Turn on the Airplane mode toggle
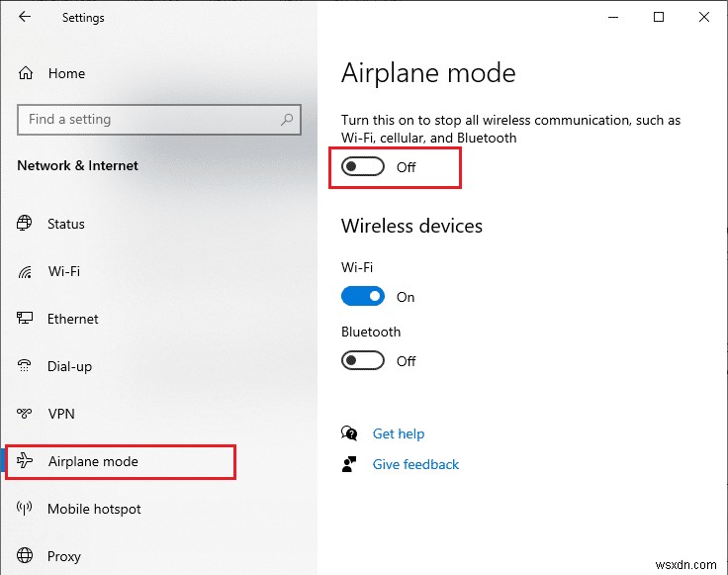Screen dimensions: 728x575 [363, 167]
